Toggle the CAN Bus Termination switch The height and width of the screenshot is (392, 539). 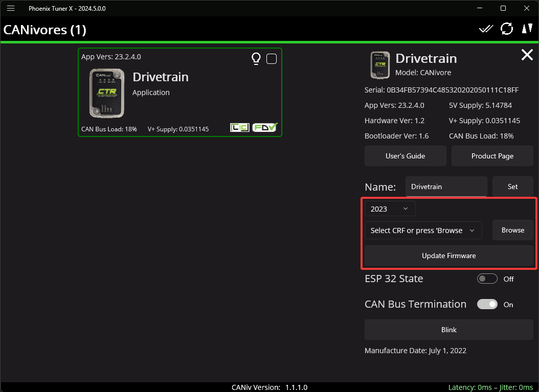487,304
